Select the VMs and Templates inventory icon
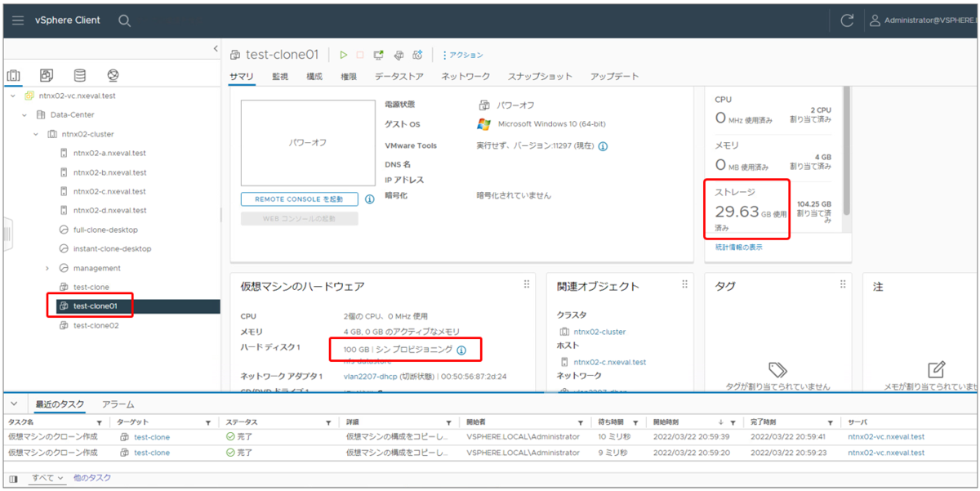 pos(47,76)
